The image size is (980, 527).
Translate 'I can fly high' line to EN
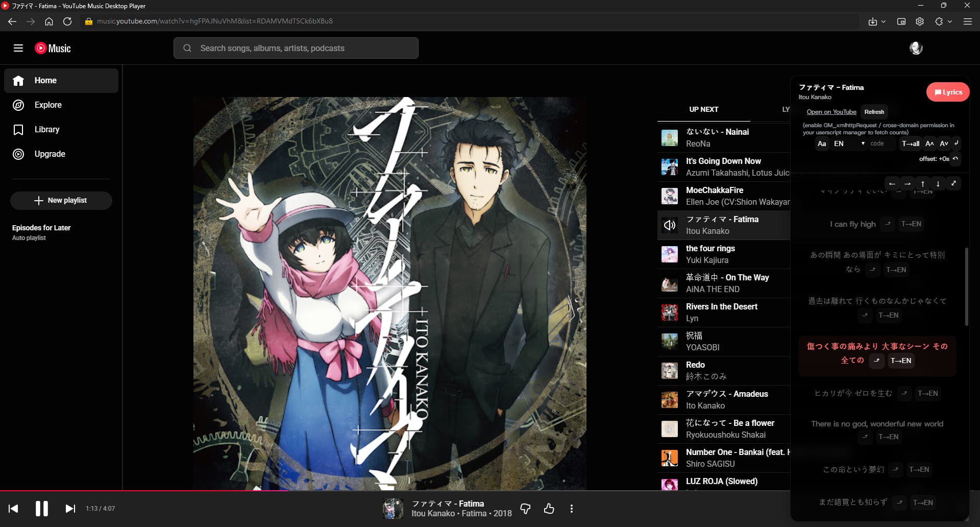tap(911, 224)
